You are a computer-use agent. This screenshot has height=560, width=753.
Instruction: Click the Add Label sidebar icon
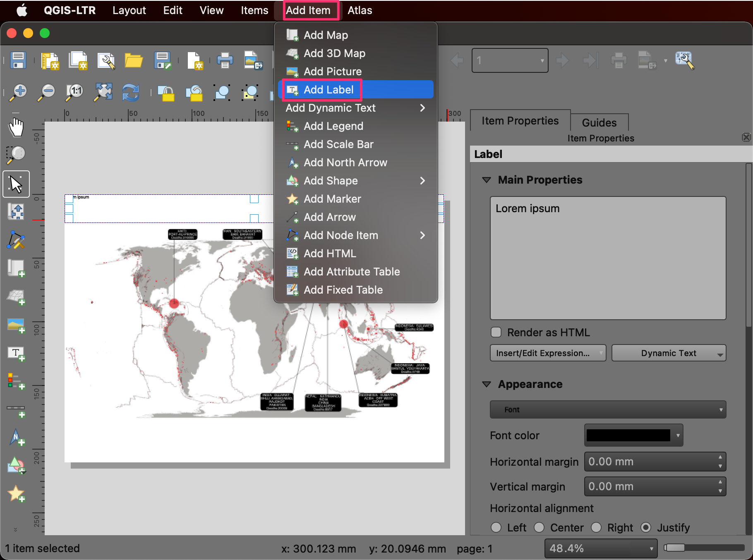point(16,354)
